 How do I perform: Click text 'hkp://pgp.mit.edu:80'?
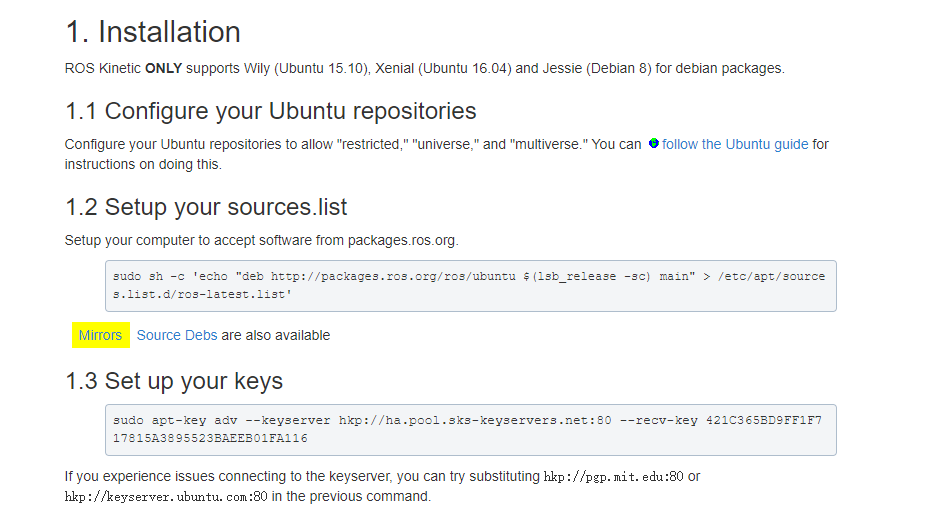click(614, 477)
